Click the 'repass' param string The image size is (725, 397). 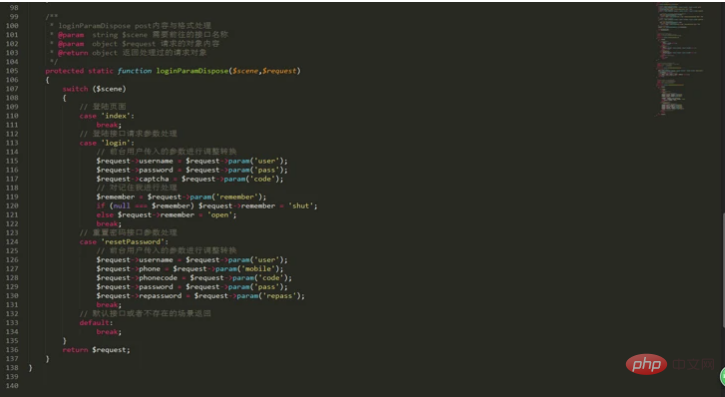(280, 296)
